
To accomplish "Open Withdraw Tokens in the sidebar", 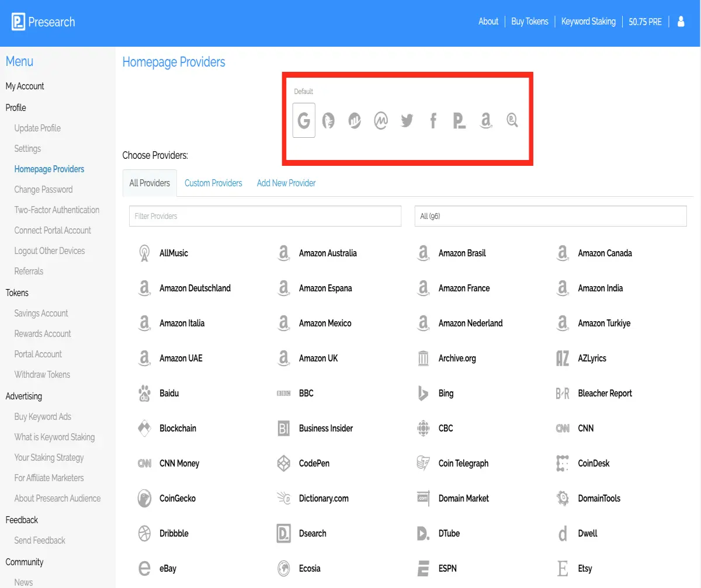I will 42,375.
